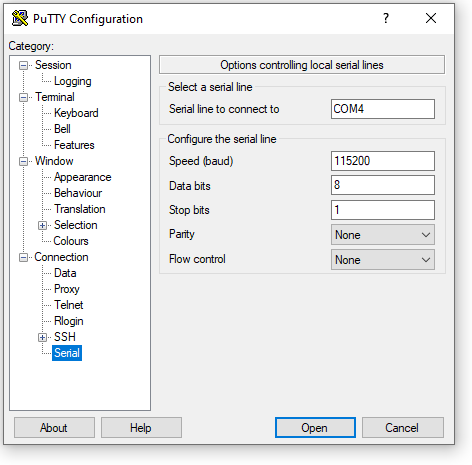This screenshot has height=465, width=472.
Task: Click the 'Speed (baud)' label
Action: (x=201, y=161)
